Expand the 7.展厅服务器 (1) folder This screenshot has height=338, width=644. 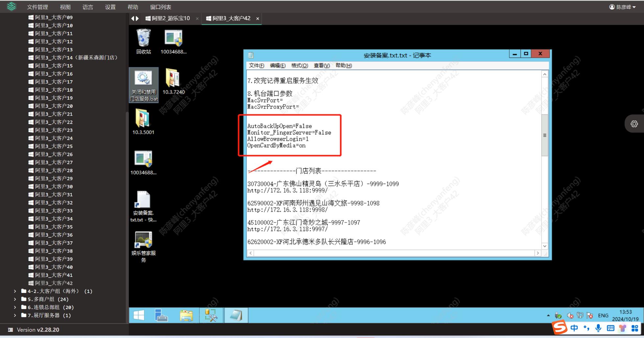(15, 315)
